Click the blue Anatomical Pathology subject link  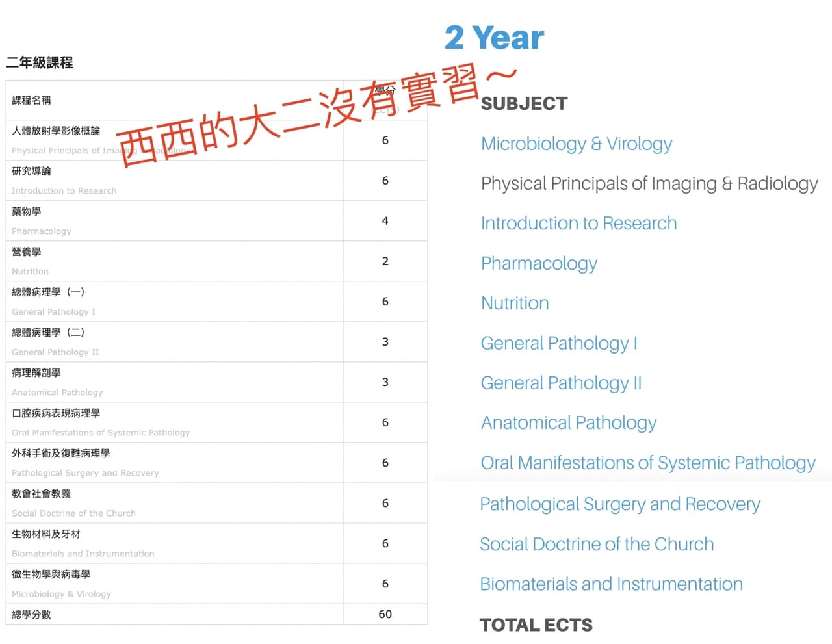pos(569,423)
